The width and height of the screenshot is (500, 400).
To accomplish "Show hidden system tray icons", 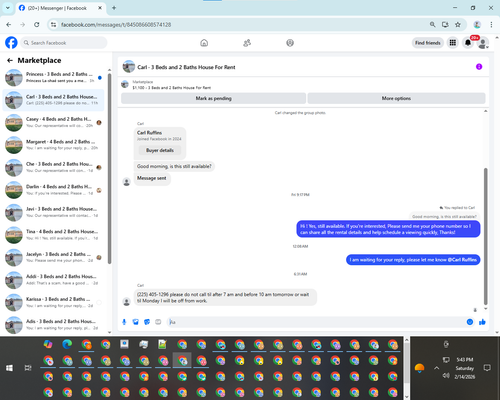I will [437, 368].
